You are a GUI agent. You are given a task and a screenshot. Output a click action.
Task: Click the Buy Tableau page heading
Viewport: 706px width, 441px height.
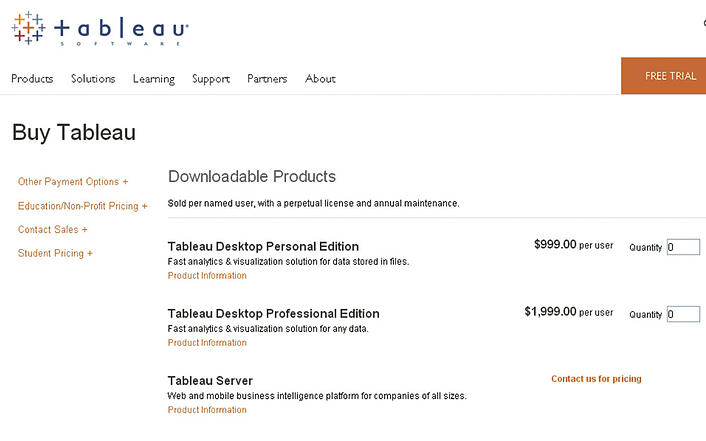[74, 133]
